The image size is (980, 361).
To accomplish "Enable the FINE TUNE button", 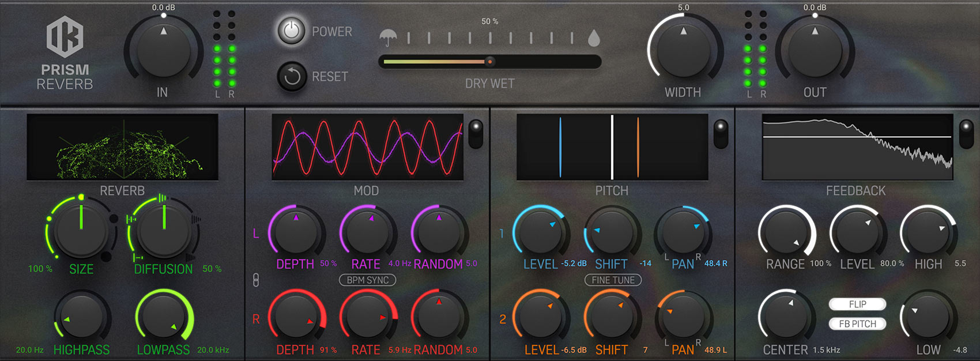I will 613,280.
